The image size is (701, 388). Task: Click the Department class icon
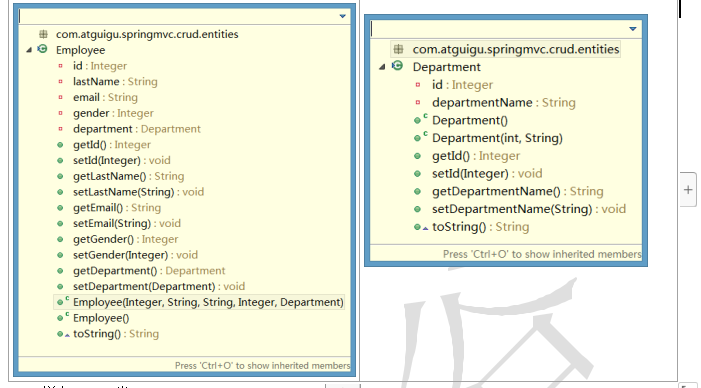pyautogui.click(x=397, y=67)
